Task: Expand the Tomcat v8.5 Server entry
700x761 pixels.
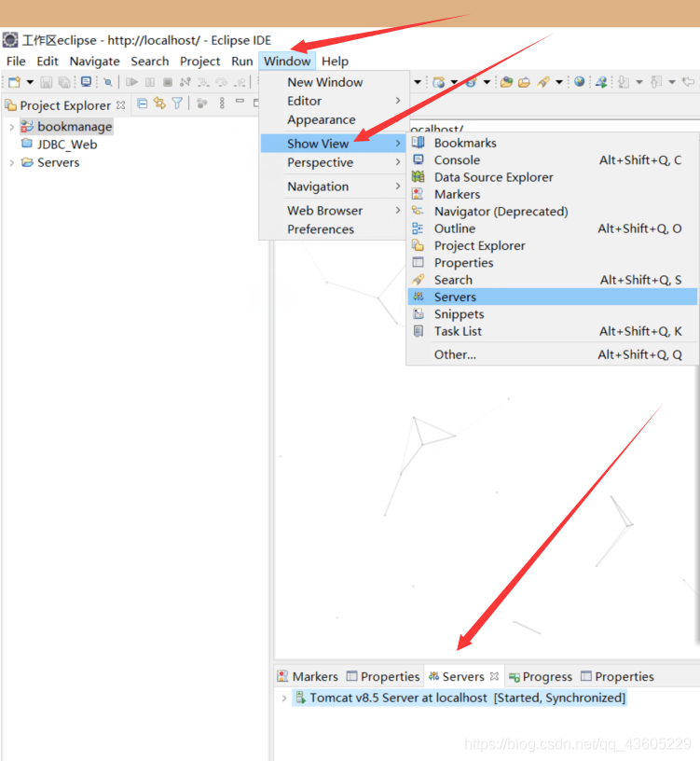Action: point(284,698)
